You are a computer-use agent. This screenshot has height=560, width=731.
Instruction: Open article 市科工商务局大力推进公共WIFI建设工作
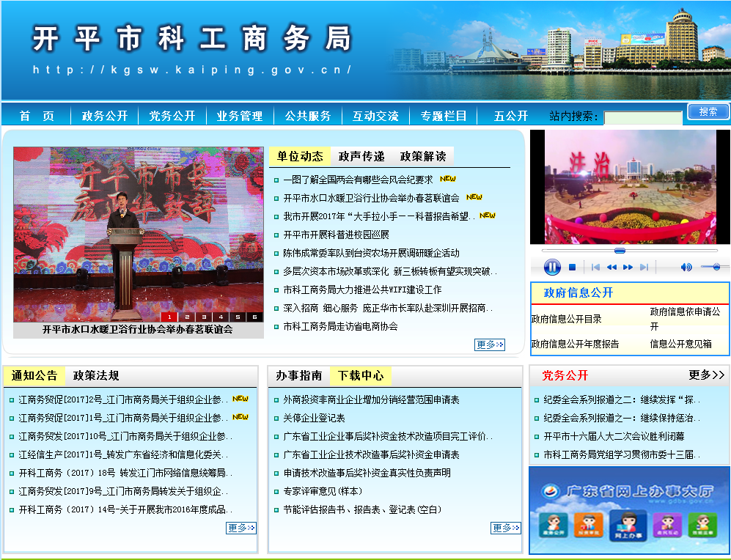362,290
